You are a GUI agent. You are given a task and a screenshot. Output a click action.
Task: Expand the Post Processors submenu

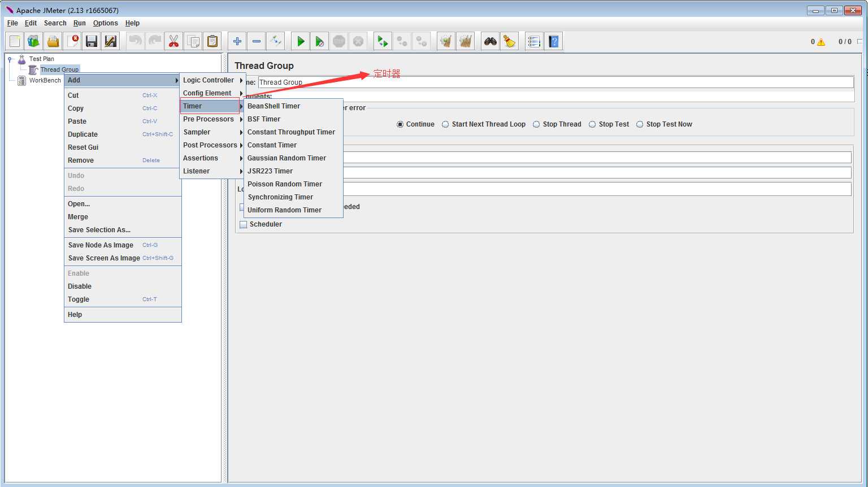212,145
